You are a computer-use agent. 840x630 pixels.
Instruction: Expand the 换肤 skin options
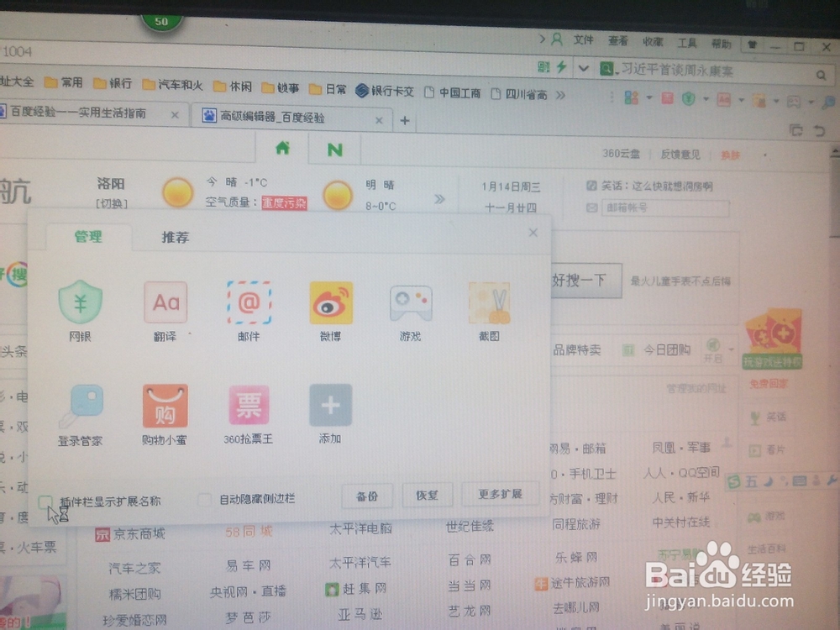(732, 155)
